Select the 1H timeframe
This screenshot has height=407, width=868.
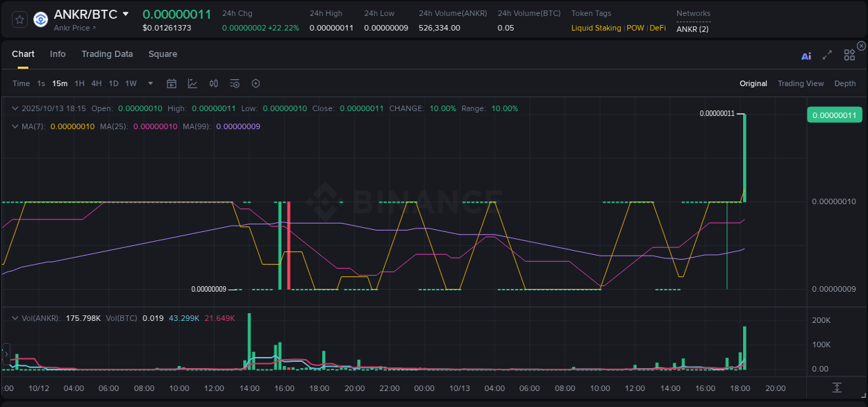(x=80, y=83)
